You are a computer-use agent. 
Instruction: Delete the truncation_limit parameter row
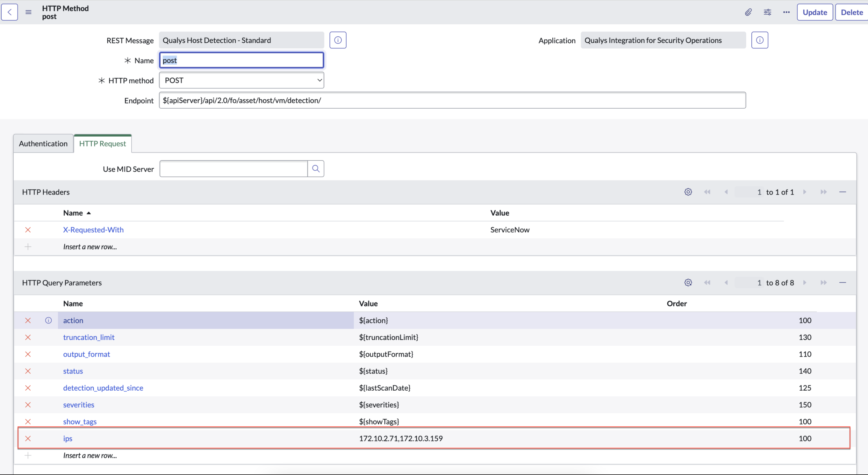pyautogui.click(x=28, y=337)
